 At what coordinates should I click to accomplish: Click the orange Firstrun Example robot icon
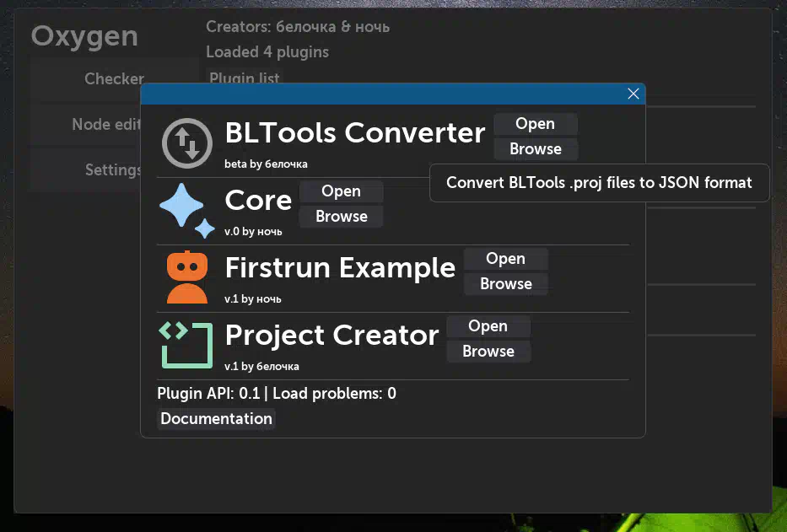[187, 277]
